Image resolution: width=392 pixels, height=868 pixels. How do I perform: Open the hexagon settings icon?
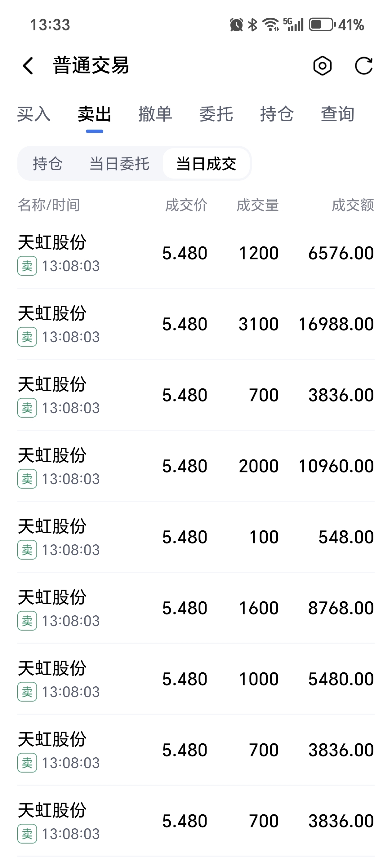322,65
